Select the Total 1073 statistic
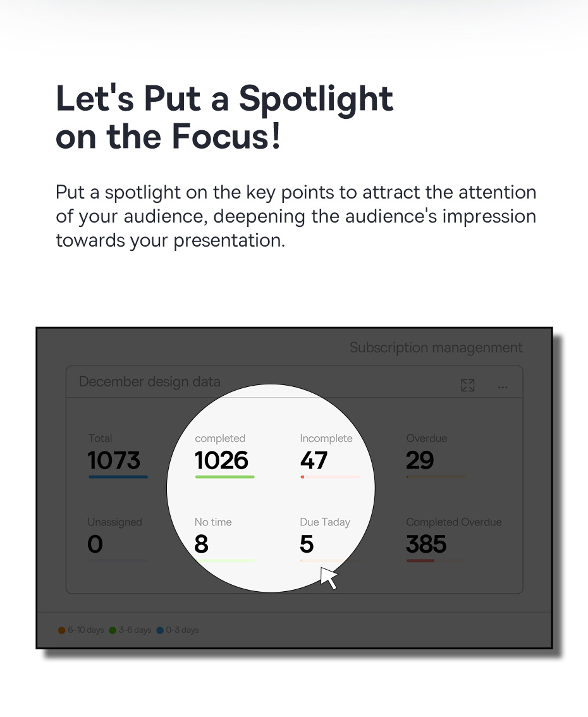This screenshot has width=588, height=717. tap(114, 460)
